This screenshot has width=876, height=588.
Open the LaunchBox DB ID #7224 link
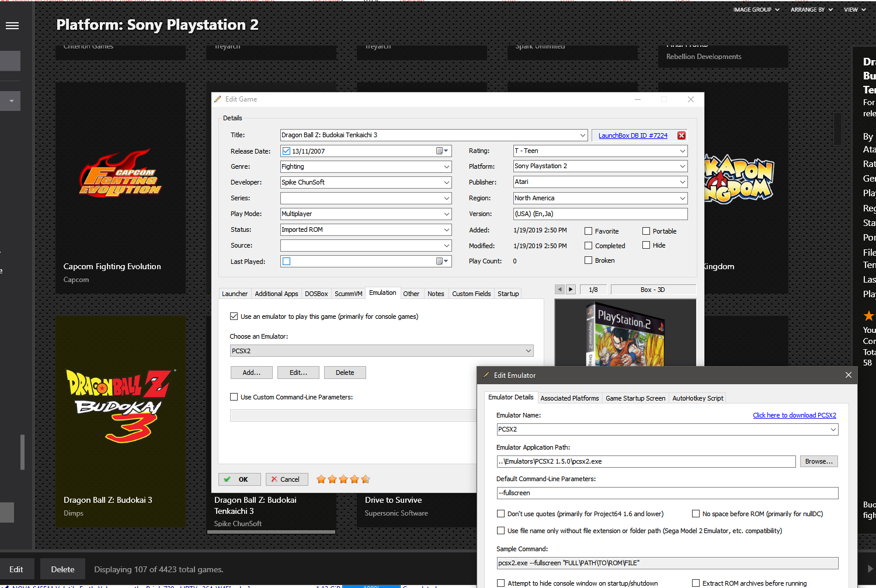[632, 135]
